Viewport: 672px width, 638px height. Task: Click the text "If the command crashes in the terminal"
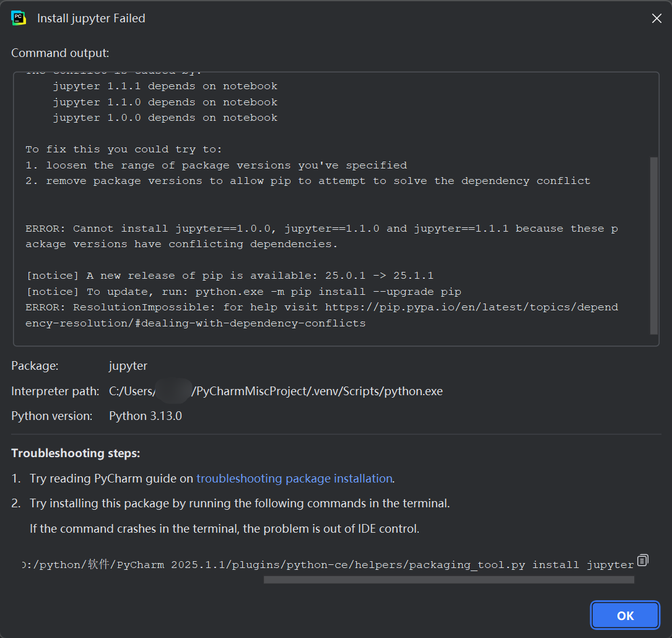(x=225, y=529)
